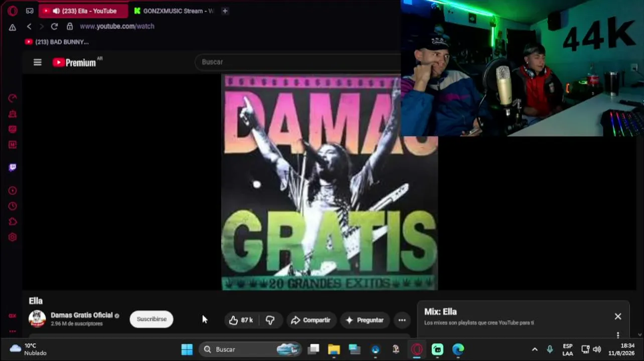
Task: Click the Preguntar button
Action: (365, 320)
